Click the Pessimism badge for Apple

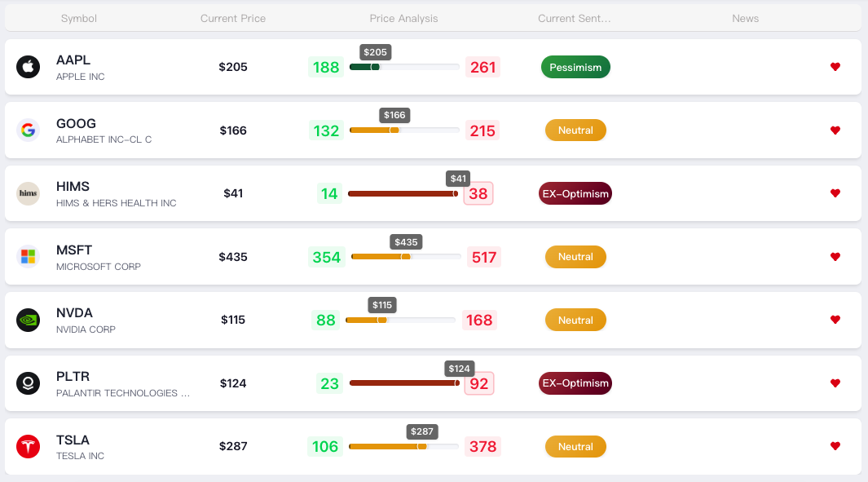click(x=575, y=67)
